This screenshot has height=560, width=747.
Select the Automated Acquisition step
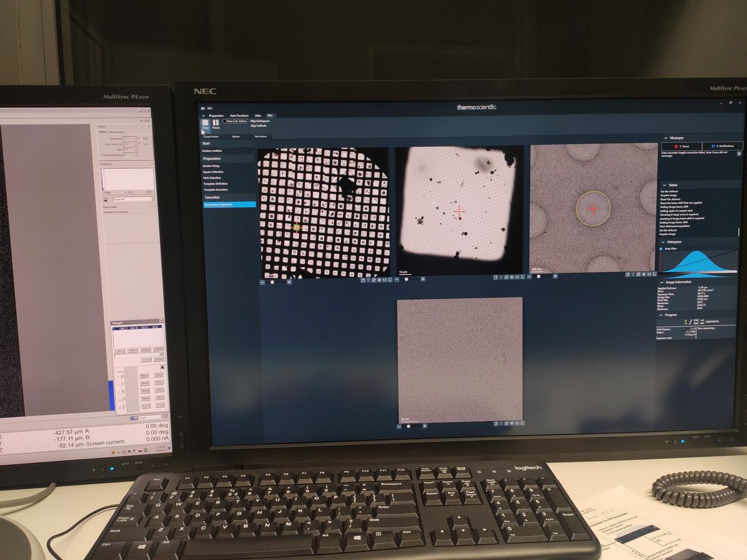click(x=230, y=204)
